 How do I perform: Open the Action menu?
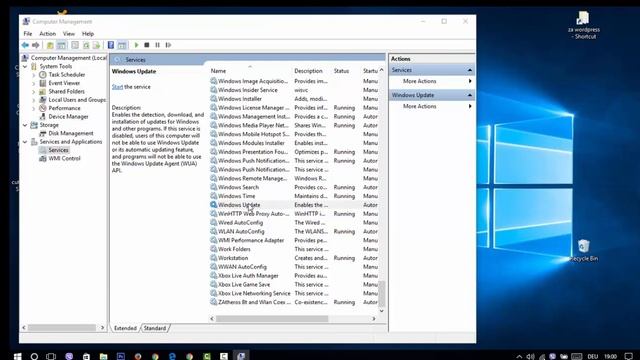point(47,33)
